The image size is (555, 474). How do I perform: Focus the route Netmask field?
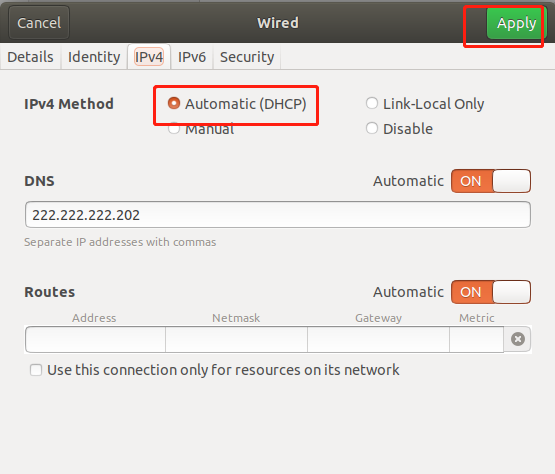pos(236,339)
